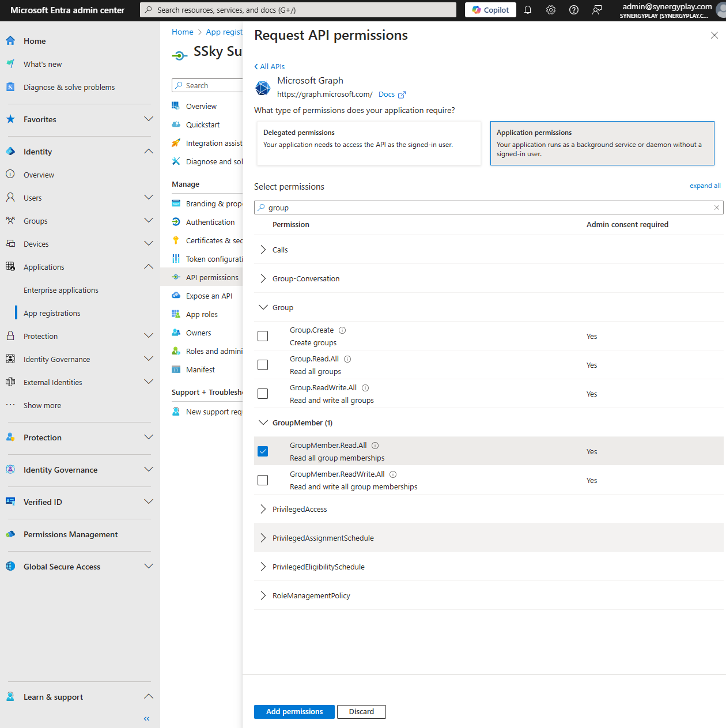Click the Discard button
This screenshot has width=726, height=728.
(361, 712)
